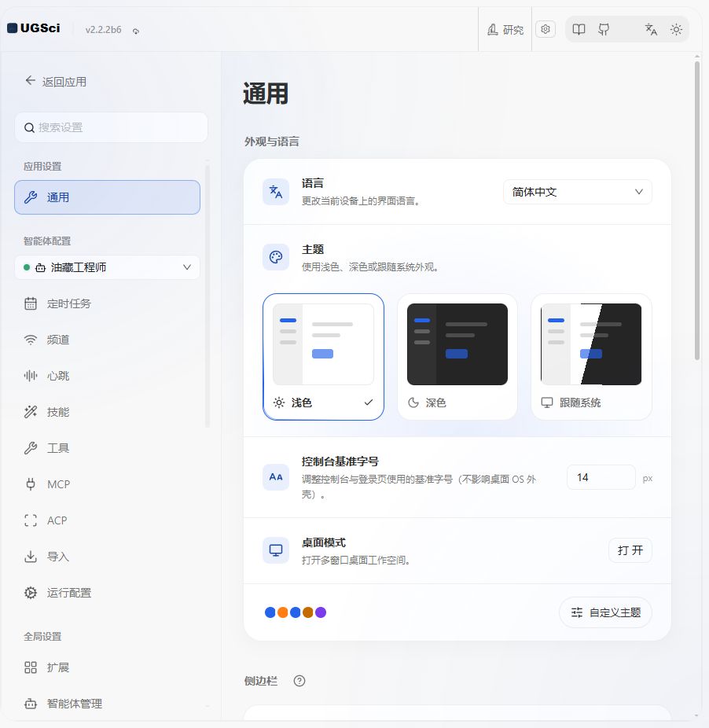709x728 pixels.
Task: Open the 简体中文 language dropdown
Action: pos(578,192)
